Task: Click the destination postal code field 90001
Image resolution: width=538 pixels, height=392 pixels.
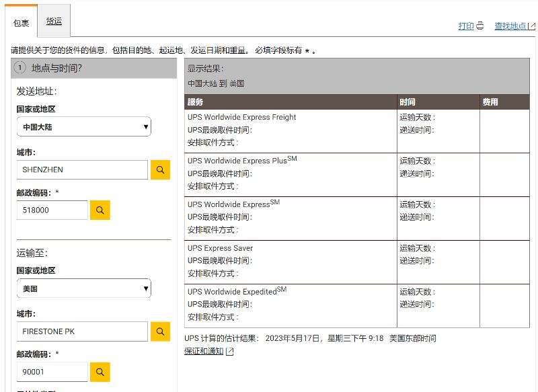Action: click(52, 372)
